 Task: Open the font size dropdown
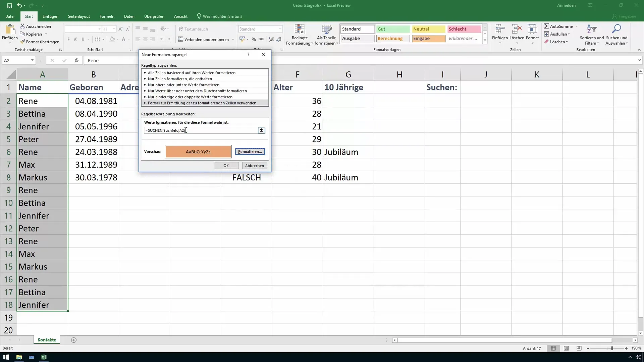click(114, 29)
